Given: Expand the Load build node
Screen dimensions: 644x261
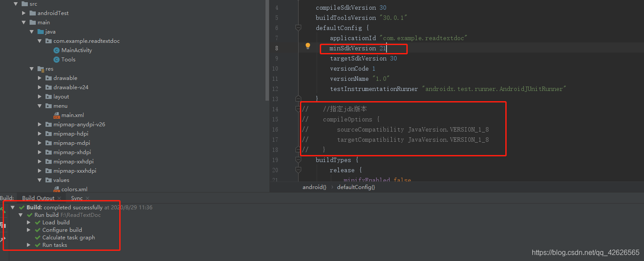Looking at the screenshot, I should pyautogui.click(x=29, y=223).
